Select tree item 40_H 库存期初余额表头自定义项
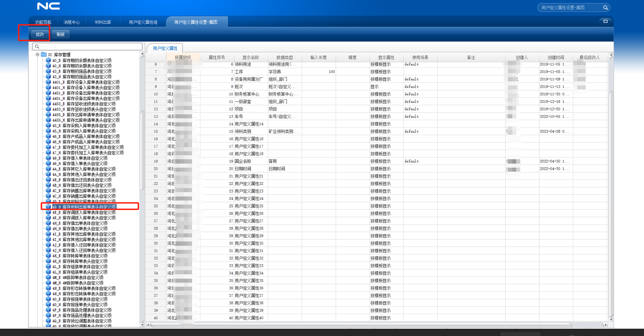Image resolution: width=644 pixels, height=336 pixels. pos(82,66)
